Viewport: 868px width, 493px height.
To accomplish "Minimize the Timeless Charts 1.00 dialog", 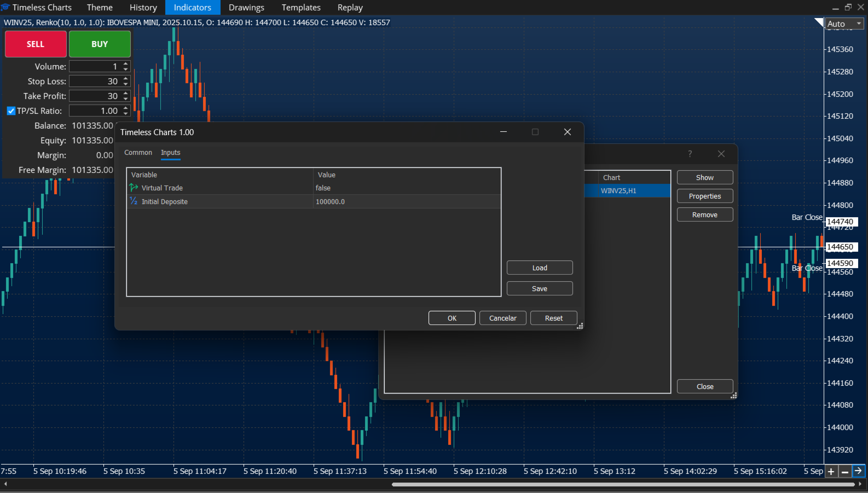I will pos(504,132).
